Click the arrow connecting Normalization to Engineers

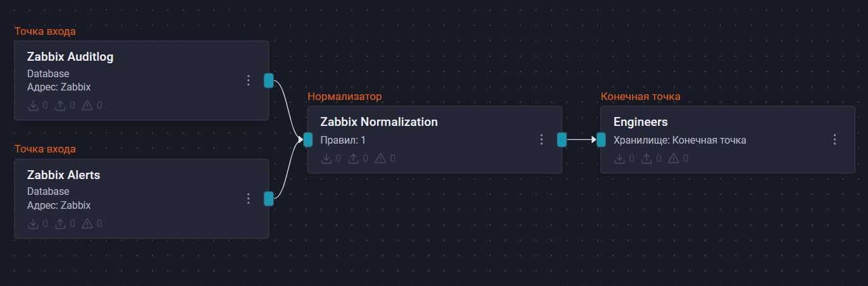[581, 139]
